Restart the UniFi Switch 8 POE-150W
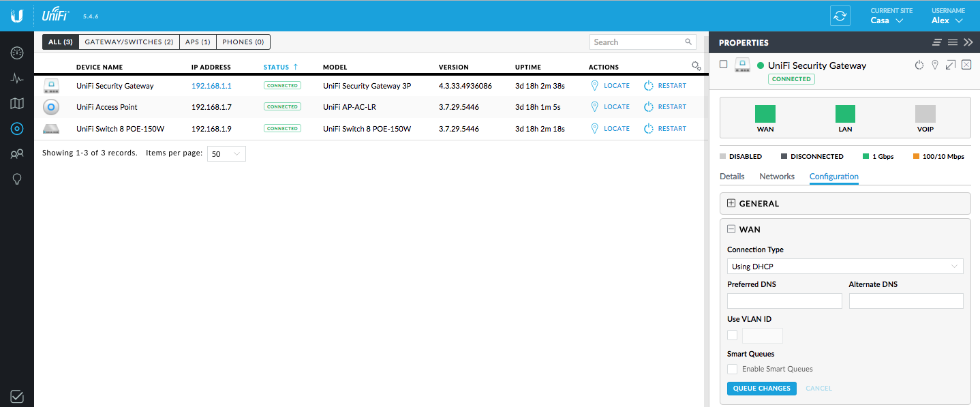The image size is (980, 407). click(665, 128)
